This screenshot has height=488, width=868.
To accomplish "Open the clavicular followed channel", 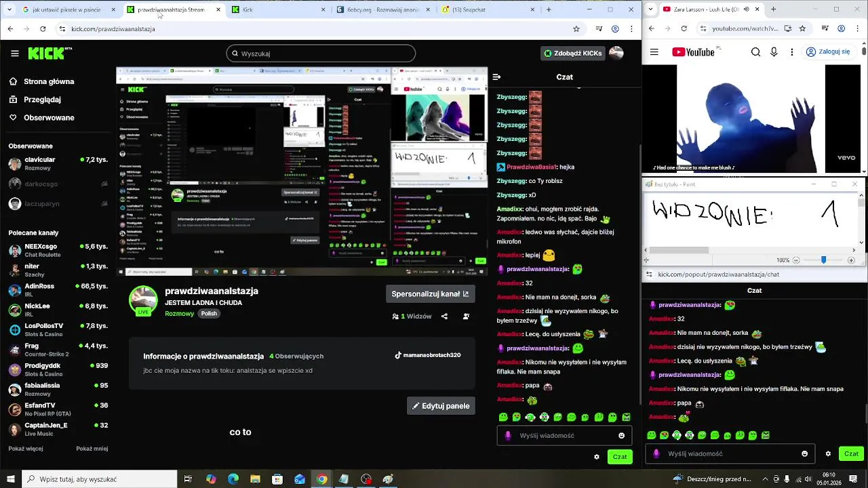I will (x=58, y=163).
